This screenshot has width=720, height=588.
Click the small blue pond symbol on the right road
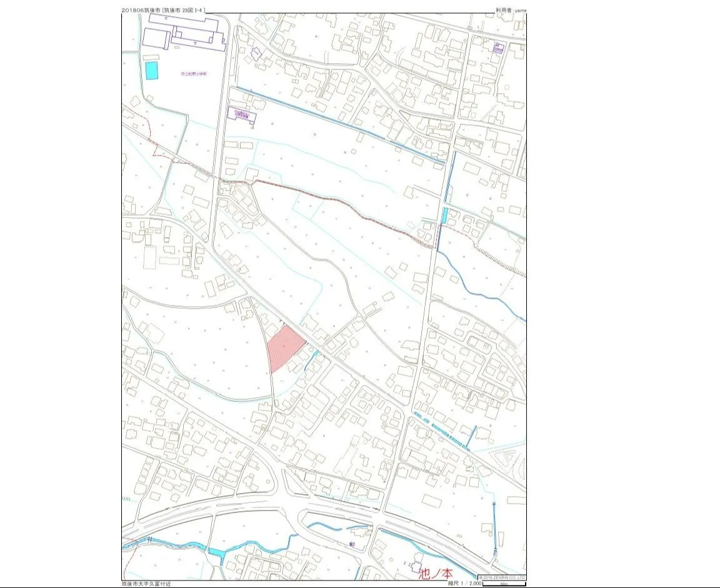445,216
